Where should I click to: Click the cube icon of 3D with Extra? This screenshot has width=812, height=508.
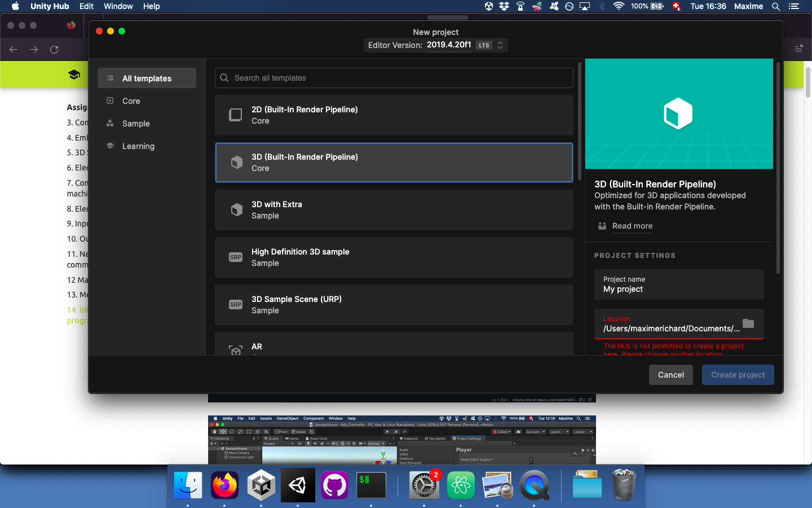click(x=236, y=210)
